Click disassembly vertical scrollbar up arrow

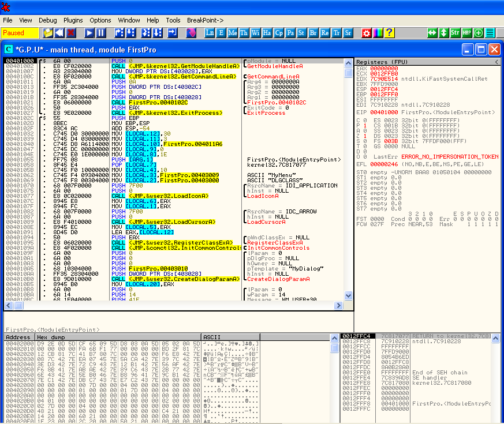(348, 63)
